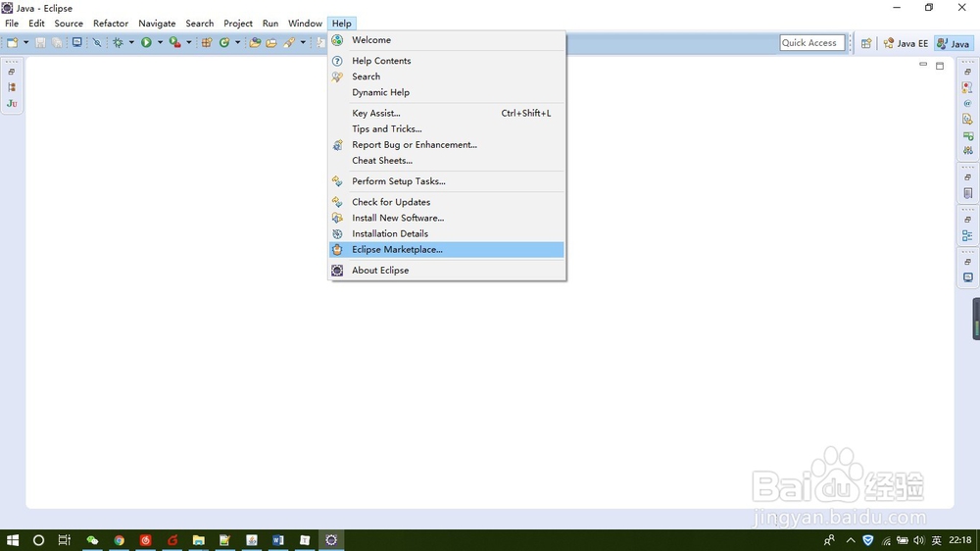
Task: Choose Perform Setup Tasks... entry
Action: coord(447,181)
